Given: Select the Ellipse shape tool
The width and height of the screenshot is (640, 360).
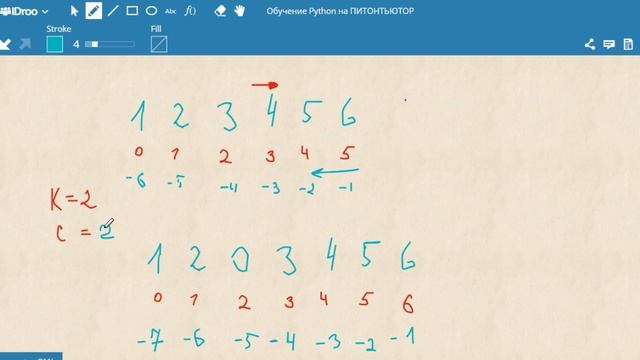Looking at the screenshot, I should tap(151, 11).
